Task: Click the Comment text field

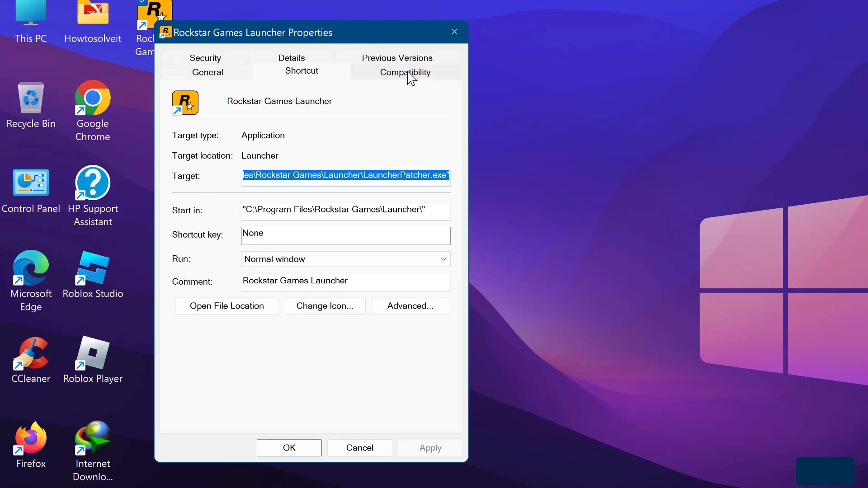Action: pyautogui.click(x=346, y=282)
